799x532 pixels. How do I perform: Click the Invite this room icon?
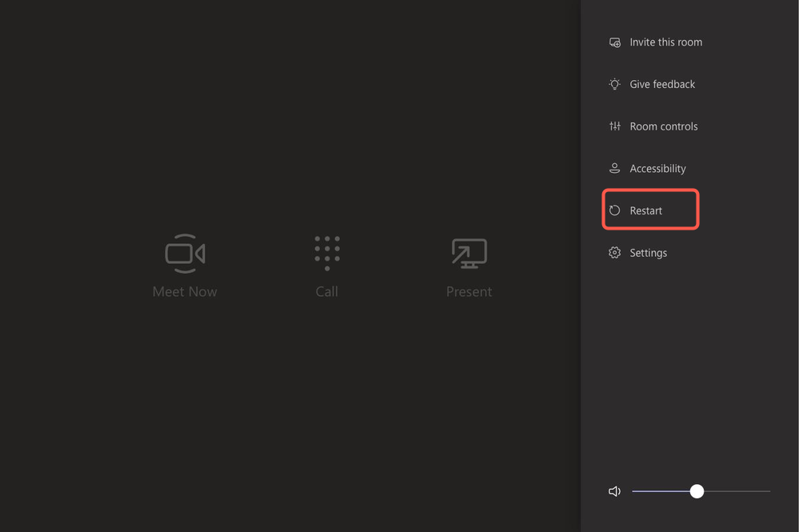pos(614,42)
